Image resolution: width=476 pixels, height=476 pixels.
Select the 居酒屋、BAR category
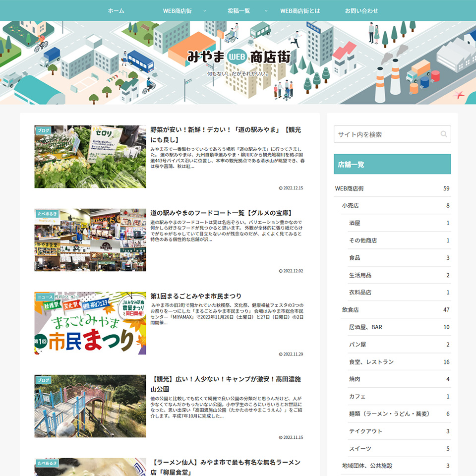365,327
